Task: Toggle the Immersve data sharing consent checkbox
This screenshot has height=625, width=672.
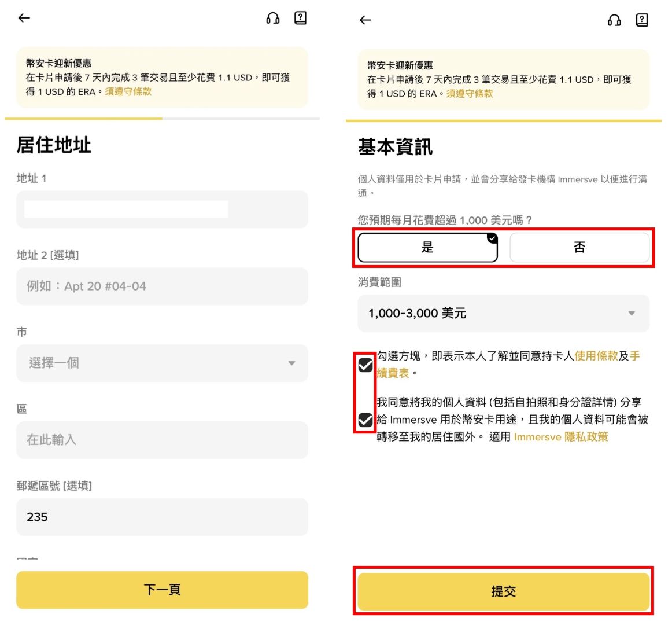Action: [x=365, y=420]
